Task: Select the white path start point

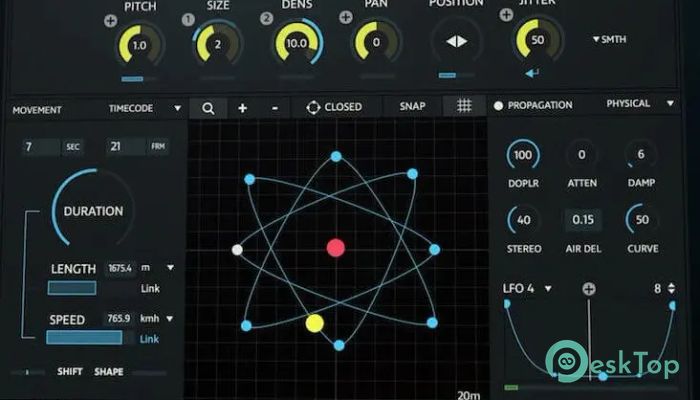Action: [237, 250]
